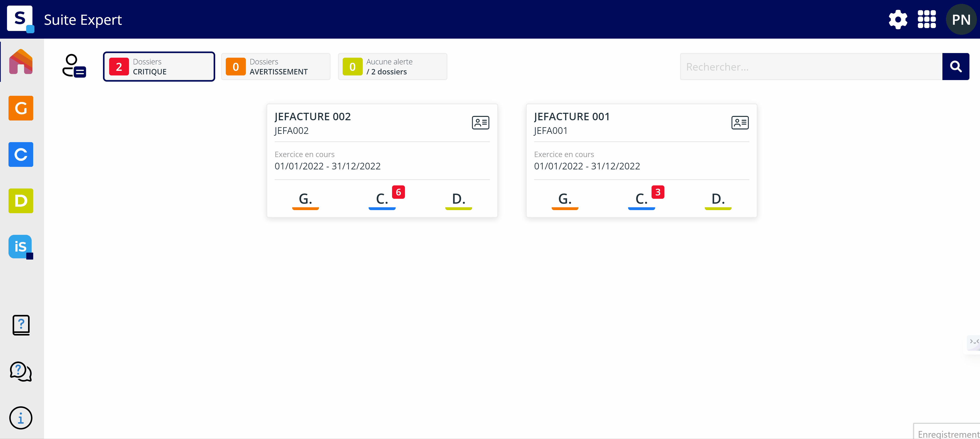Select the JEFA002 code text

coord(291,131)
